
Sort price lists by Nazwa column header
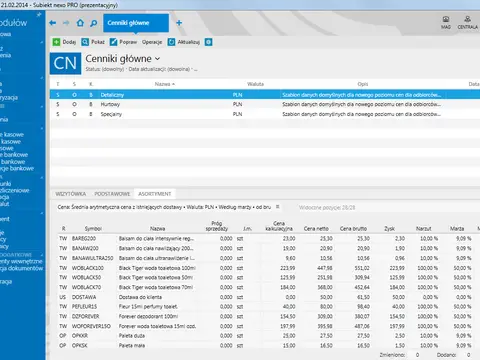165,84
